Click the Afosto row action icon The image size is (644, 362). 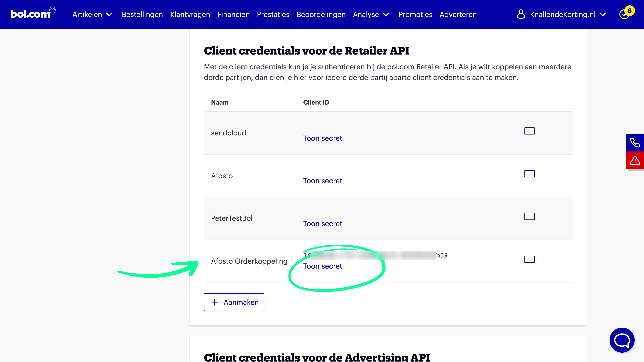[x=529, y=174]
